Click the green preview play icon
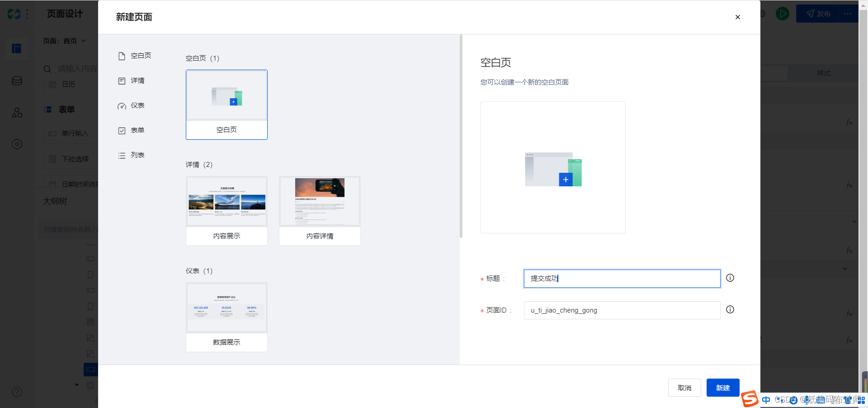This screenshot has height=408, width=868. tap(783, 14)
